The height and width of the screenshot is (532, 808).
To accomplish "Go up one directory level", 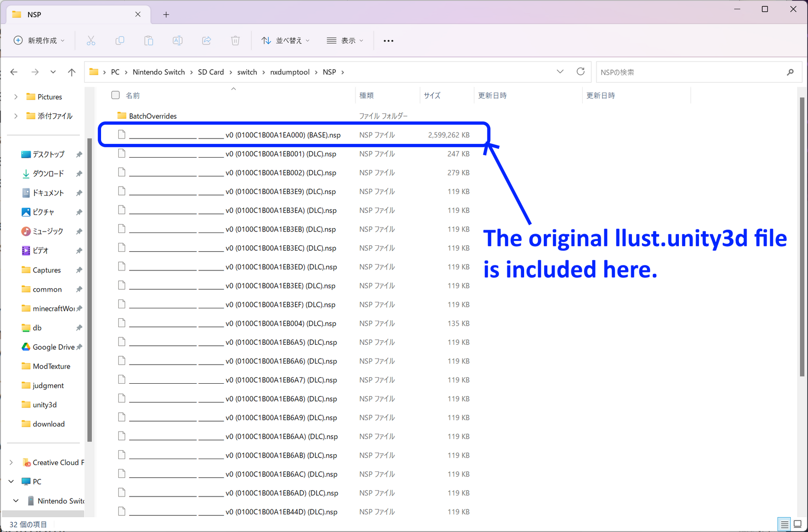I will pos(71,72).
